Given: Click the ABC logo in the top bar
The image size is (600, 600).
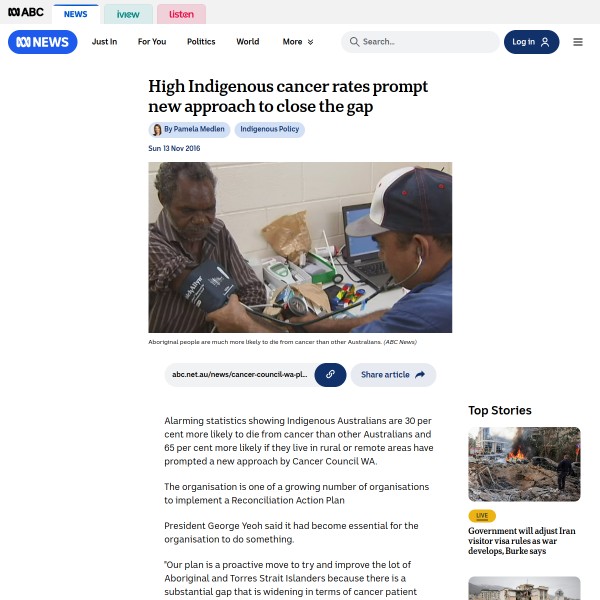Looking at the screenshot, I should (x=26, y=12).
